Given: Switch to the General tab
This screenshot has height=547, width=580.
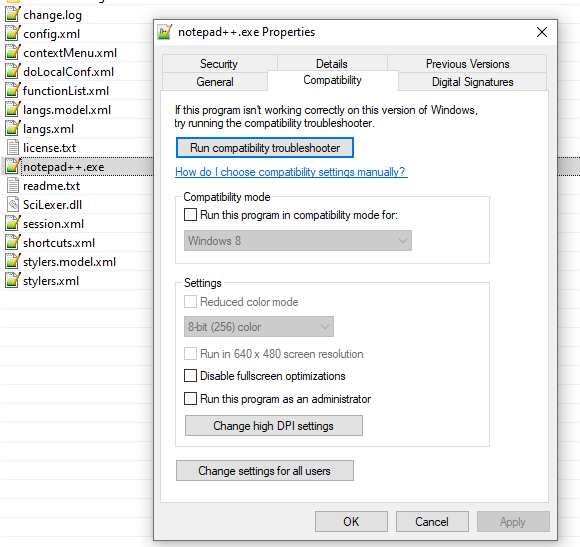Looking at the screenshot, I should coord(215,82).
